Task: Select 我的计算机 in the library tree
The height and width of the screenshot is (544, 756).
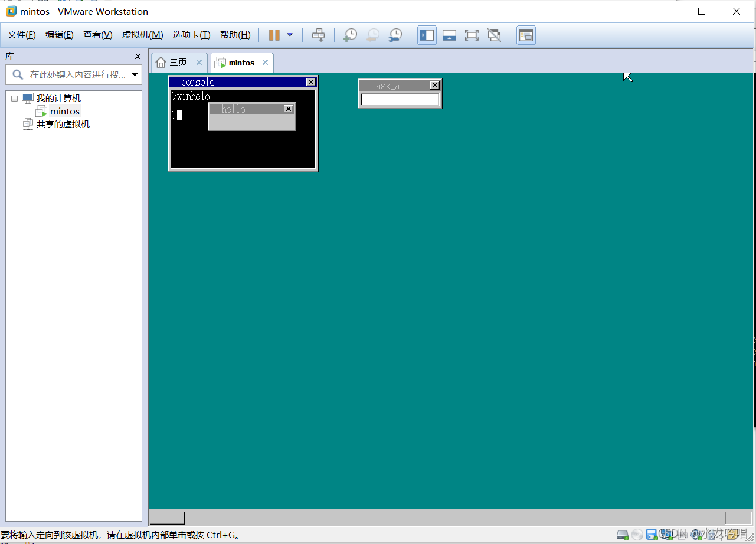Action: [58, 99]
